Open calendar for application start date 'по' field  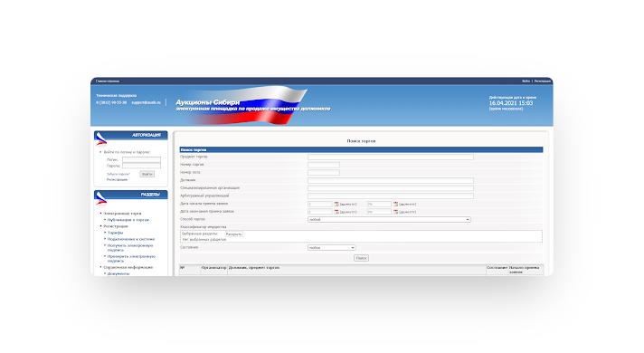(x=395, y=205)
